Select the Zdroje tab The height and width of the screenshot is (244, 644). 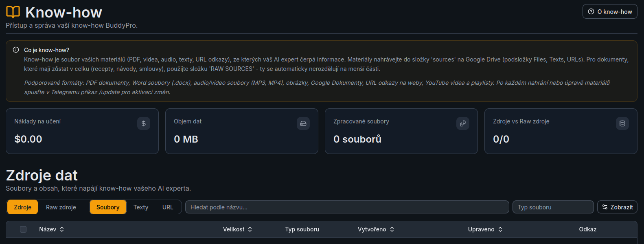pyautogui.click(x=22, y=207)
